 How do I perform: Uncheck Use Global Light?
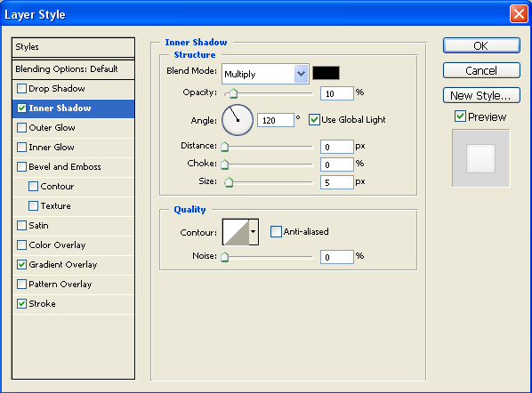click(314, 119)
